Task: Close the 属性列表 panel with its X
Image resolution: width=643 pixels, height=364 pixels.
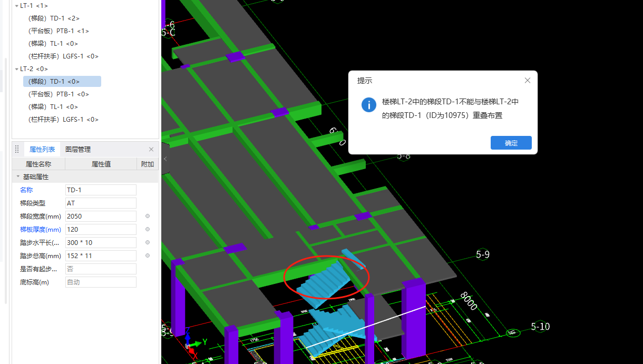Action: [x=151, y=150]
